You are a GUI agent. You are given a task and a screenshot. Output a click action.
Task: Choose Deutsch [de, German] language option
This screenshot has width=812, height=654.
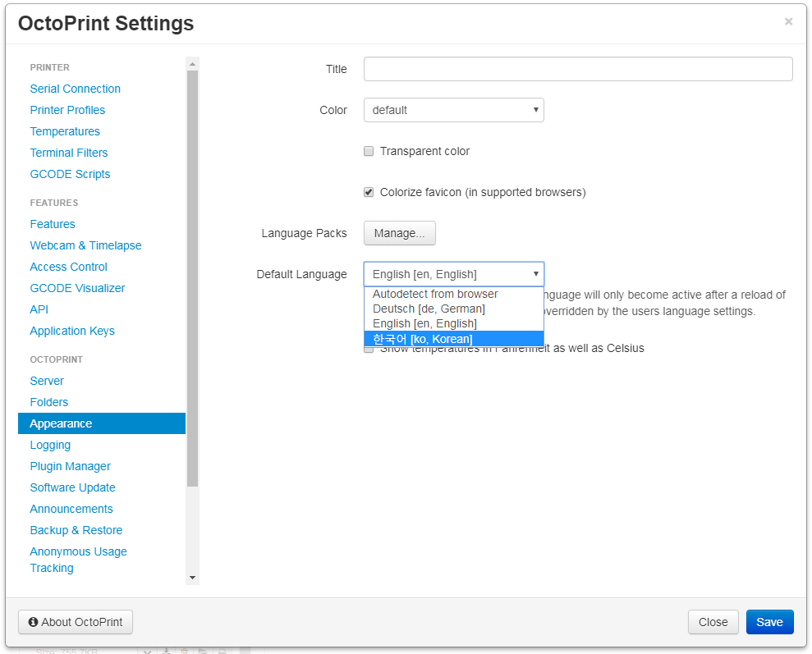[454, 309]
